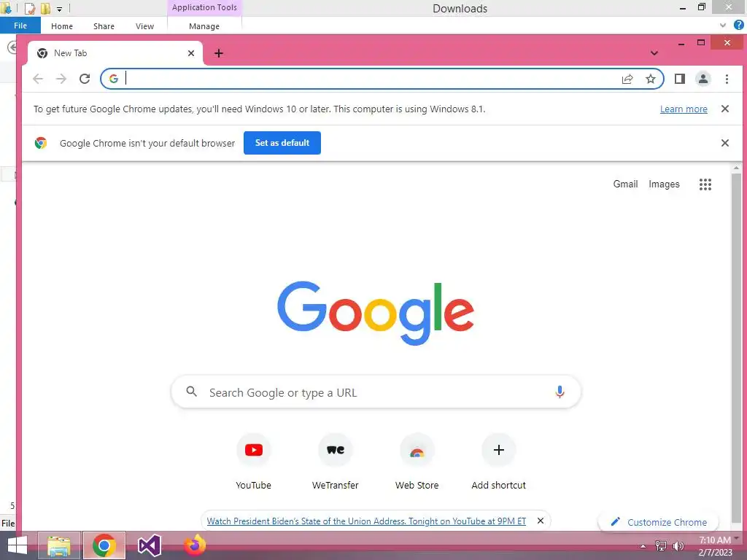The height and width of the screenshot is (560, 747).
Task: Open a new Chrome tab
Action: click(219, 53)
